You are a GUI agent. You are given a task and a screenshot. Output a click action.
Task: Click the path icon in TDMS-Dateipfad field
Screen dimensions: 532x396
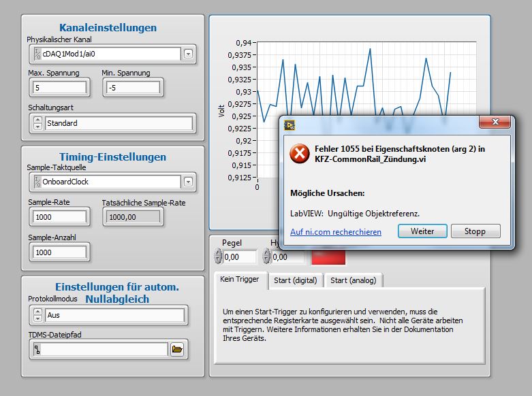(x=37, y=350)
